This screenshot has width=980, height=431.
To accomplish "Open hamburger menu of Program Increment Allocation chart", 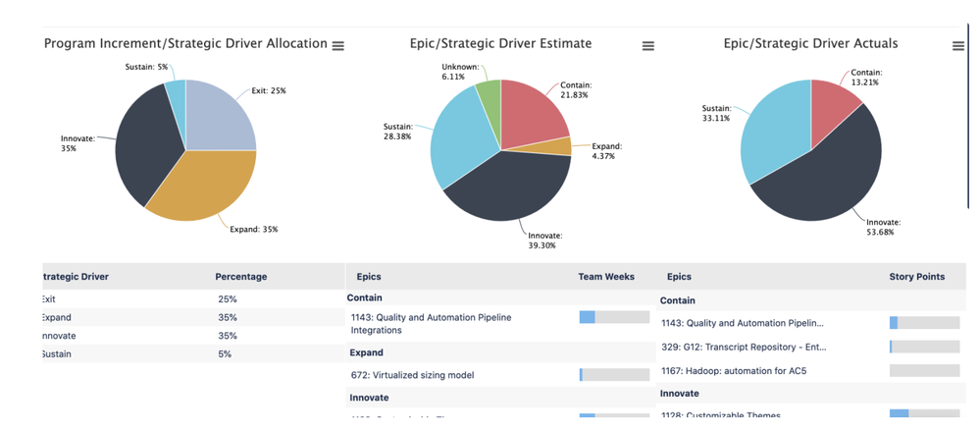I will tap(337, 46).
